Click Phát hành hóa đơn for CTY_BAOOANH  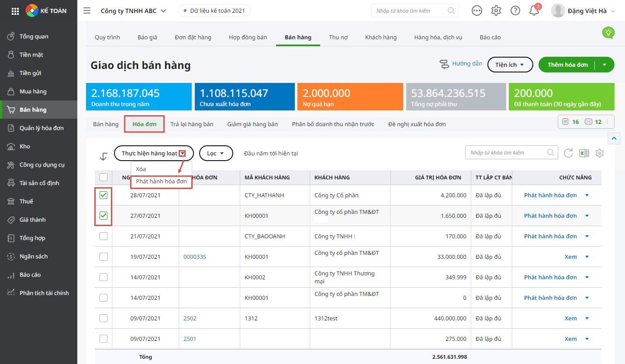[x=550, y=236]
